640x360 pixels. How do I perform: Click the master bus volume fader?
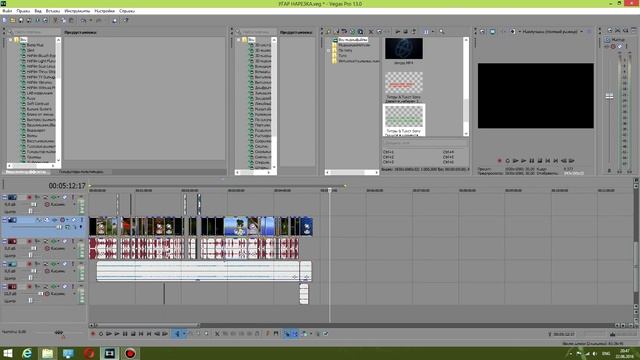click(609, 96)
